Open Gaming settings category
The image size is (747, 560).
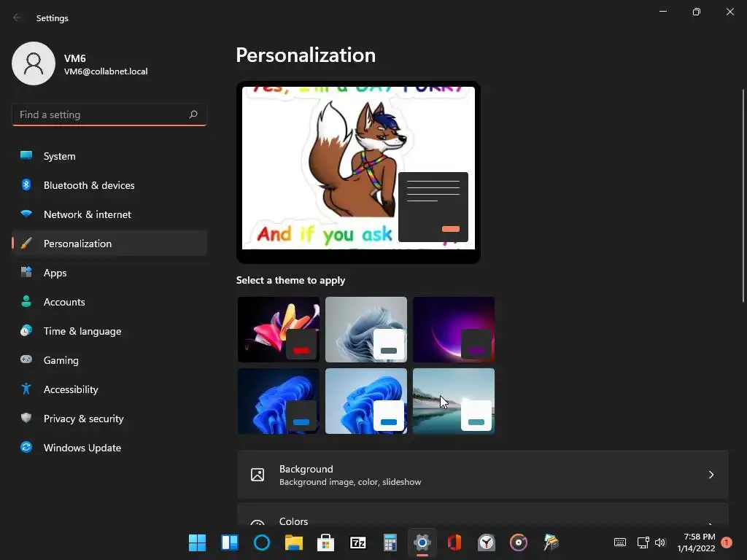(x=109, y=360)
